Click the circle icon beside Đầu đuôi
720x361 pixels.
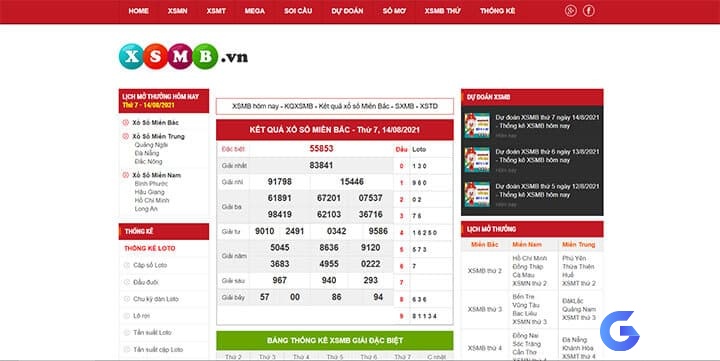[x=127, y=282]
